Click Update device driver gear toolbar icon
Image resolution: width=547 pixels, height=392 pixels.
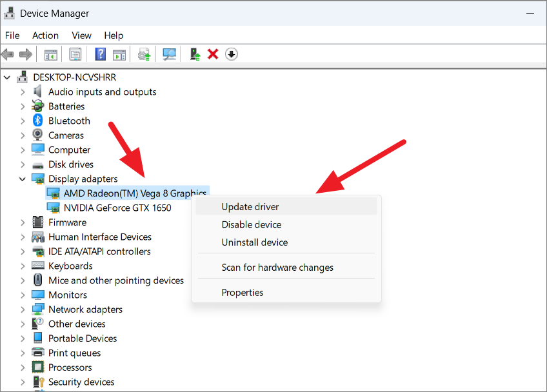[144, 54]
